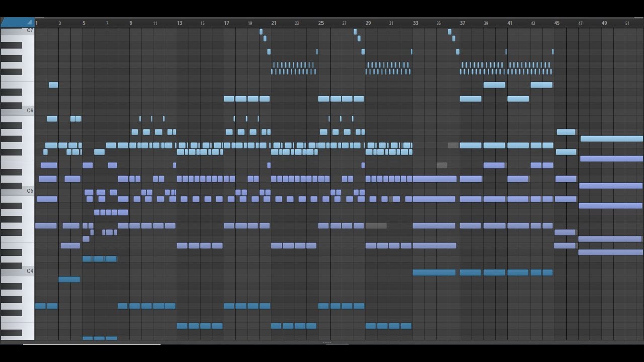Select the topmost long note at bar 47
The height and width of the screenshot is (362, 644).
coord(612,139)
